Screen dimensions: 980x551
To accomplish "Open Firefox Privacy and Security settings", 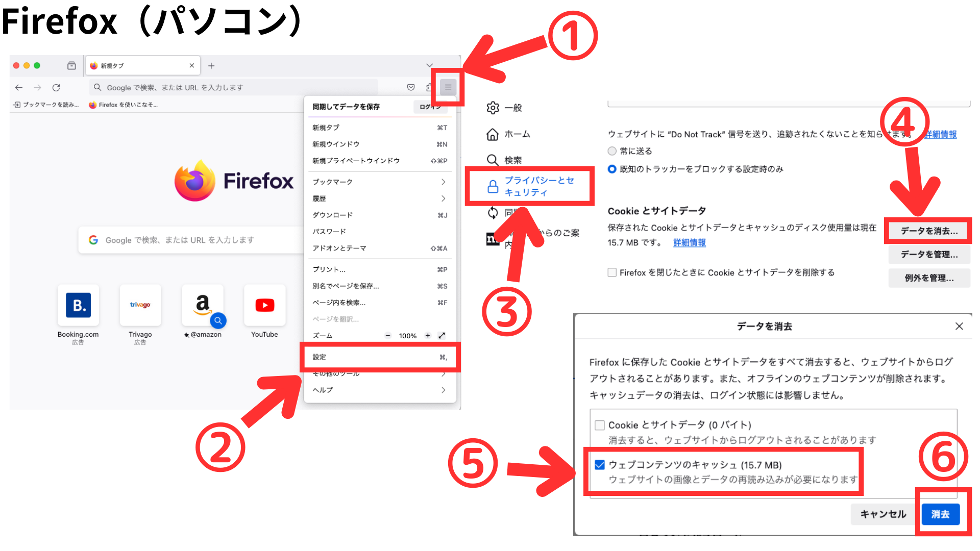I will click(535, 186).
